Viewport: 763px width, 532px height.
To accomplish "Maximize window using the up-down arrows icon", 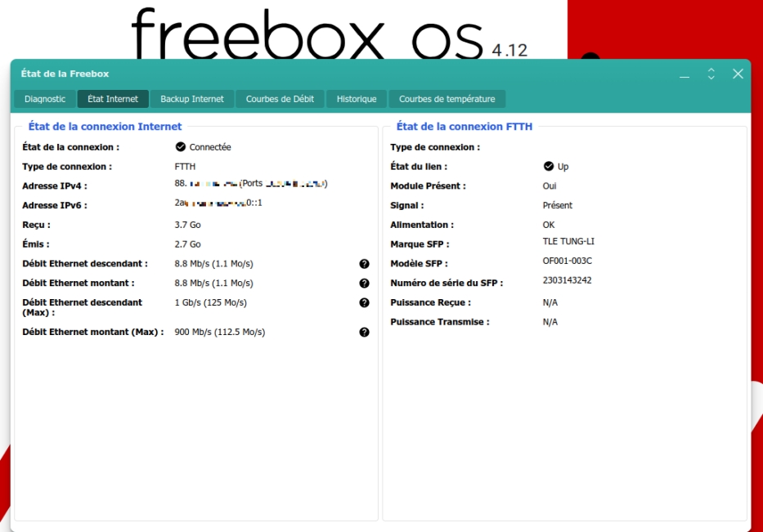I will (x=711, y=74).
